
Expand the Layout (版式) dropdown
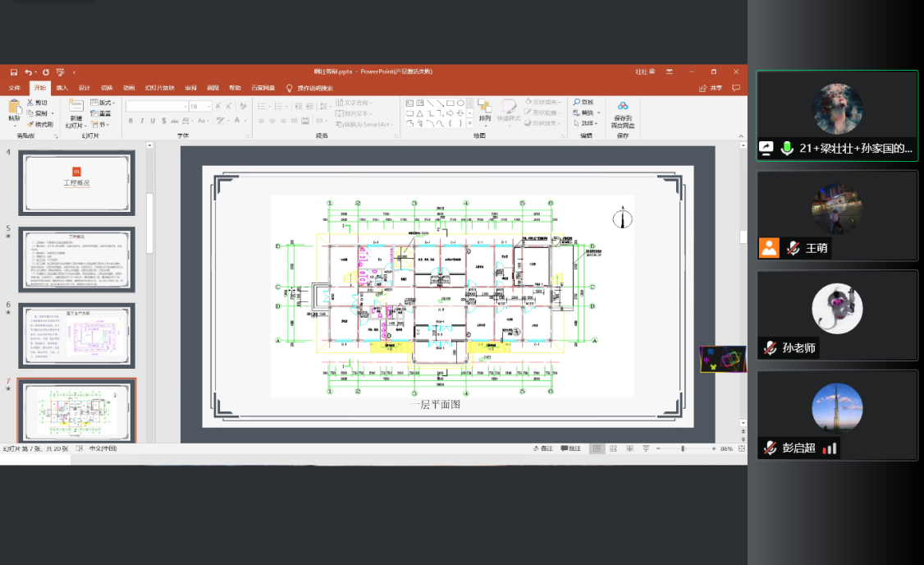[103, 103]
